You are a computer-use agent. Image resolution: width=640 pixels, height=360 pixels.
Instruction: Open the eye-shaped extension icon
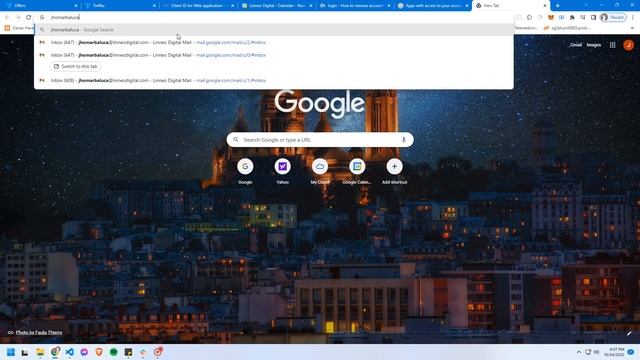point(561,18)
